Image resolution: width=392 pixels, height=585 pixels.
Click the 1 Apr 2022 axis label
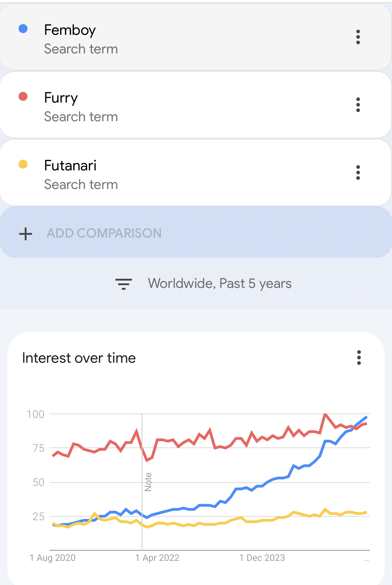pyautogui.click(x=157, y=558)
